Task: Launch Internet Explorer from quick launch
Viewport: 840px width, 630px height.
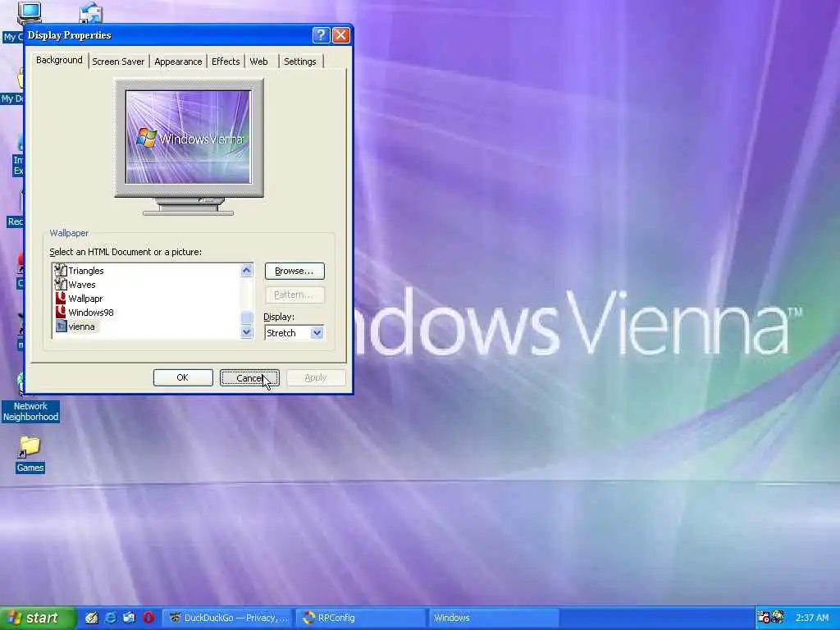Action: pyautogui.click(x=111, y=618)
